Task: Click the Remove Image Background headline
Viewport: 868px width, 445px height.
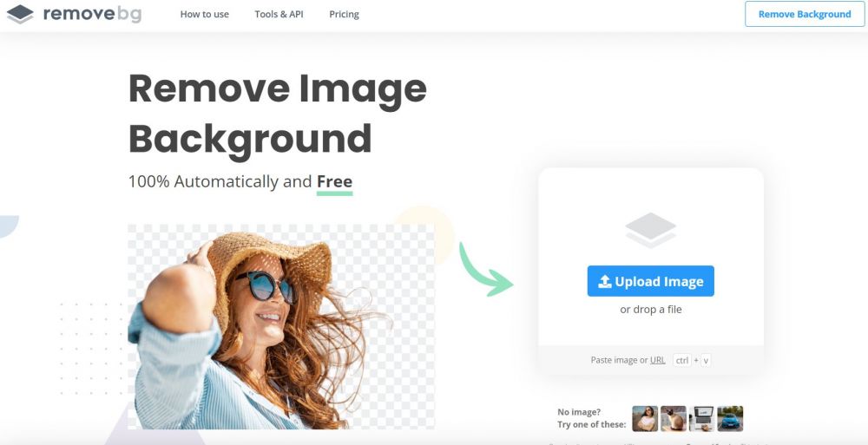Action: [276, 113]
